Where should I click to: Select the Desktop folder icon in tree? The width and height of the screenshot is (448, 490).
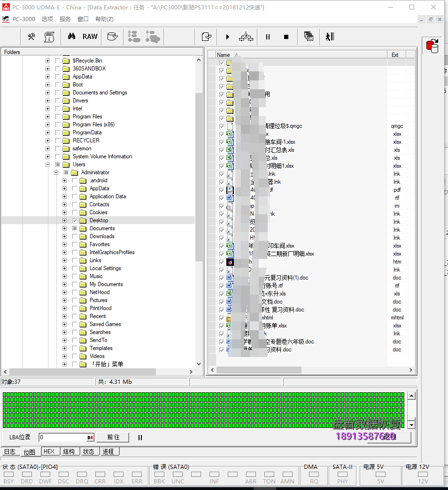click(83, 220)
